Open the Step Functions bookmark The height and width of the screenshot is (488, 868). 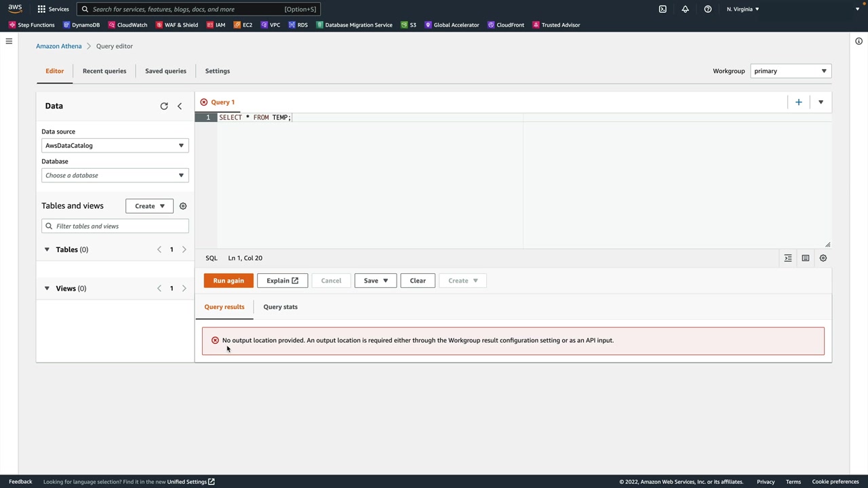pyautogui.click(x=31, y=25)
